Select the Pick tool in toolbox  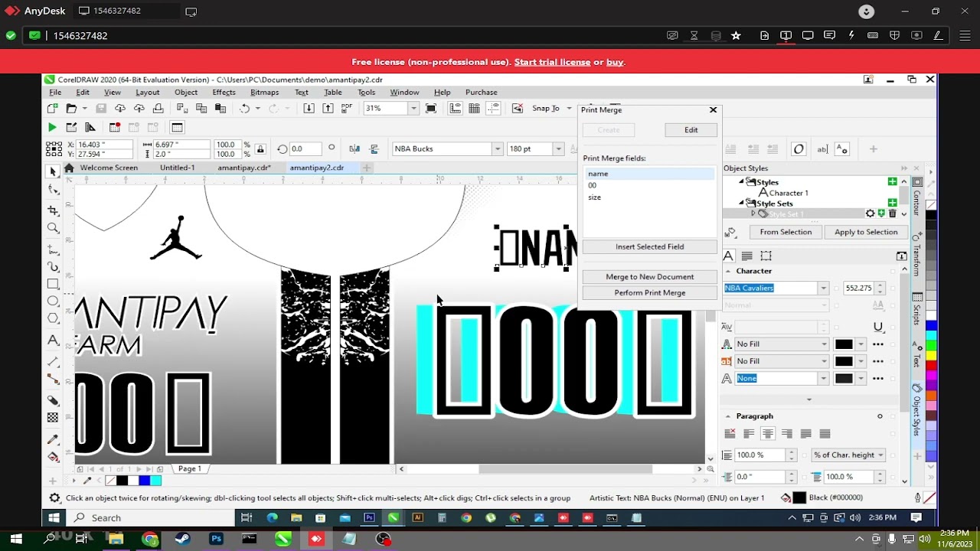pos(53,171)
